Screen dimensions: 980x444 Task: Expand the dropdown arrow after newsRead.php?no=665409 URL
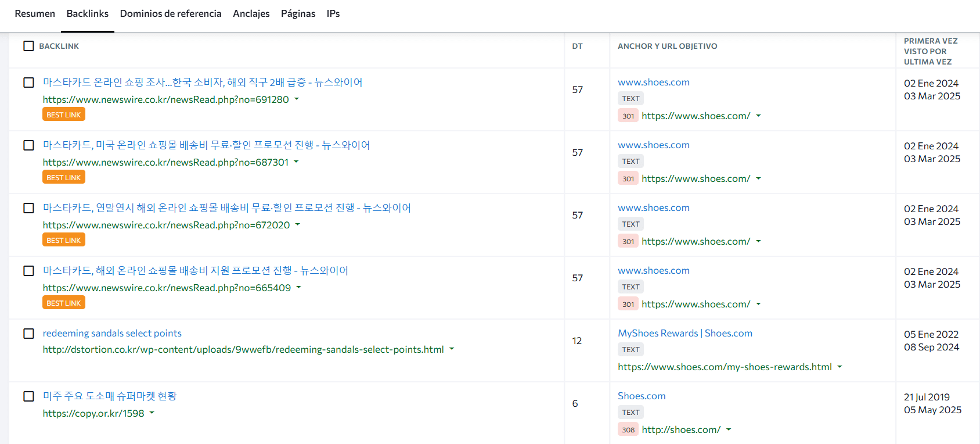(x=299, y=288)
